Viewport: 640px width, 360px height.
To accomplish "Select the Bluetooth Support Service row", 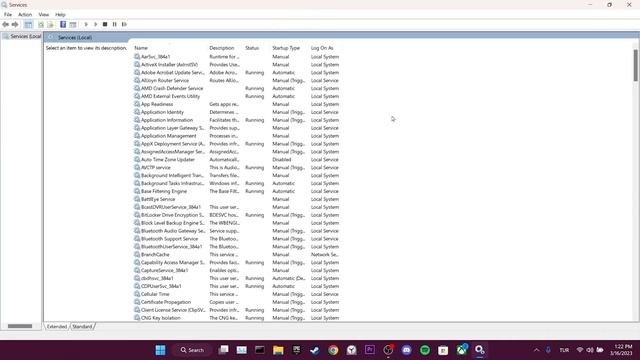I will (237, 239).
